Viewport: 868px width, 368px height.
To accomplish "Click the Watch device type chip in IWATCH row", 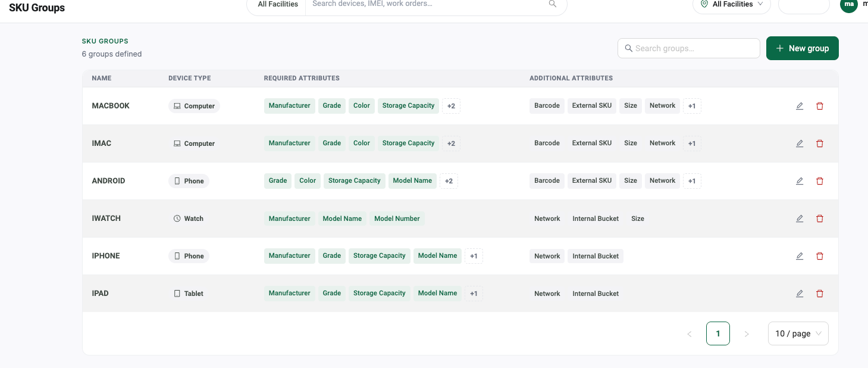I will [x=189, y=219].
